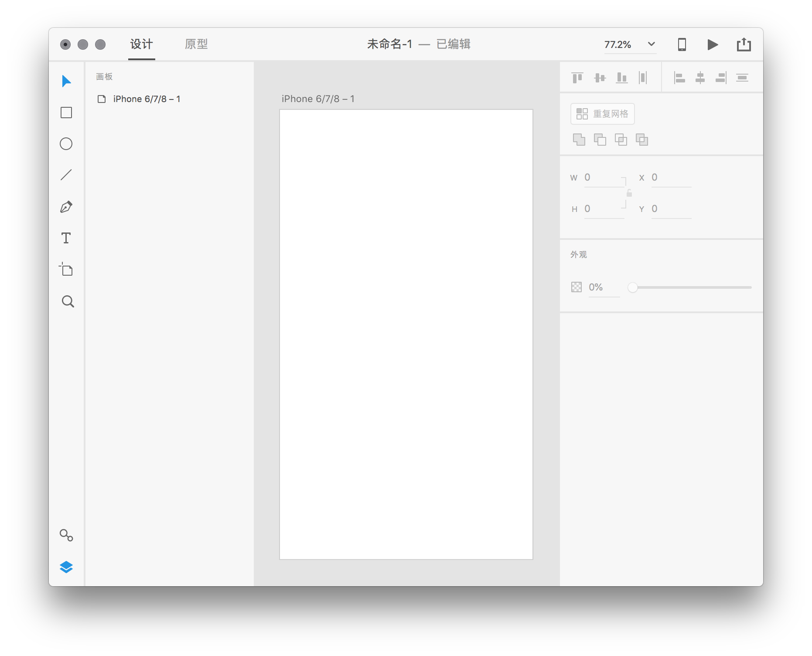Toggle the Layers panel icon
Viewport: 812px width, 656px height.
(x=66, y=567)
